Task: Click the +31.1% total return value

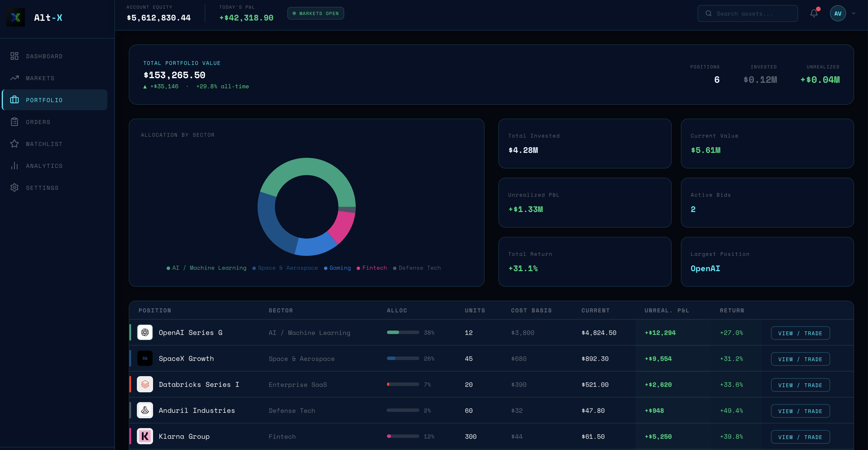Action: pos(523,268)
